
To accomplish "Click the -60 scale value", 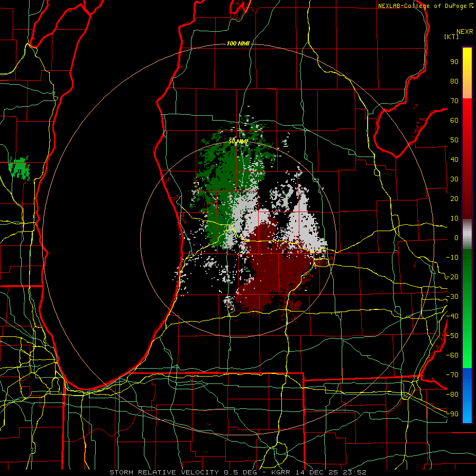I will 452,355.
